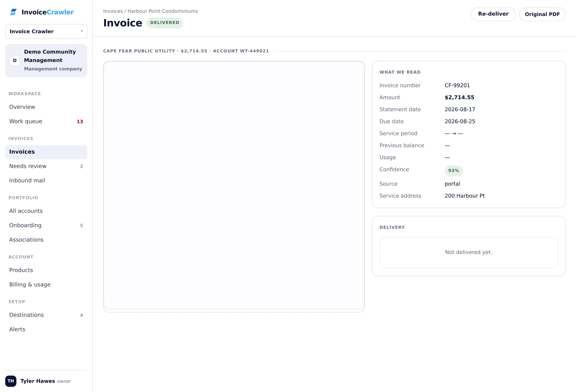Viewport: 576px width, 392px height.
Task: Click the due date 2026-08-25
Action: tap(460, 121)
